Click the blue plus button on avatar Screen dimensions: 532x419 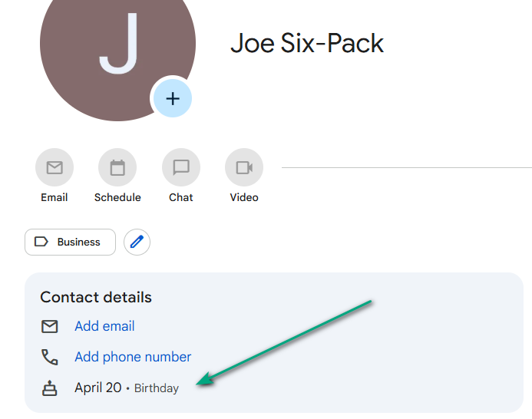click(x=173, y=98)
